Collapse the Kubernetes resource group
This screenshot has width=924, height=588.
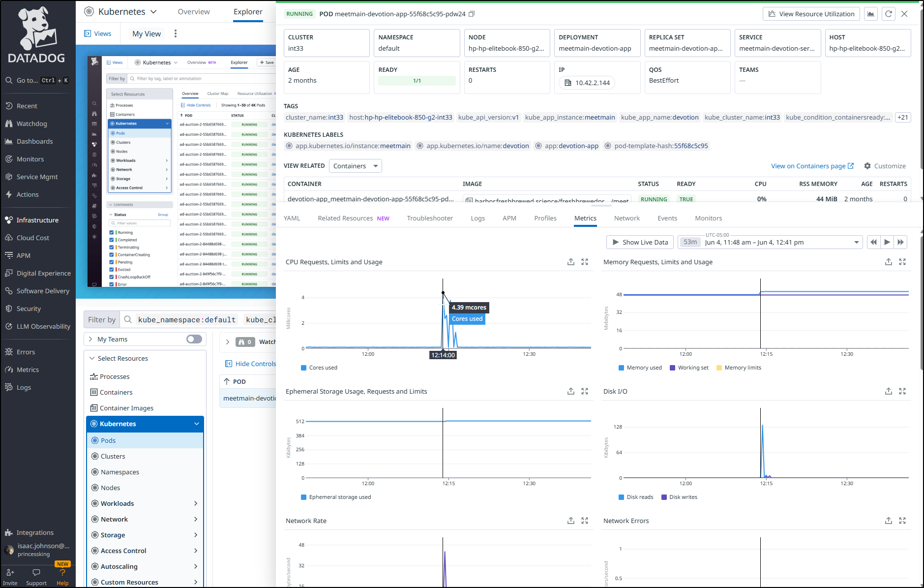(x=197, y=424)
